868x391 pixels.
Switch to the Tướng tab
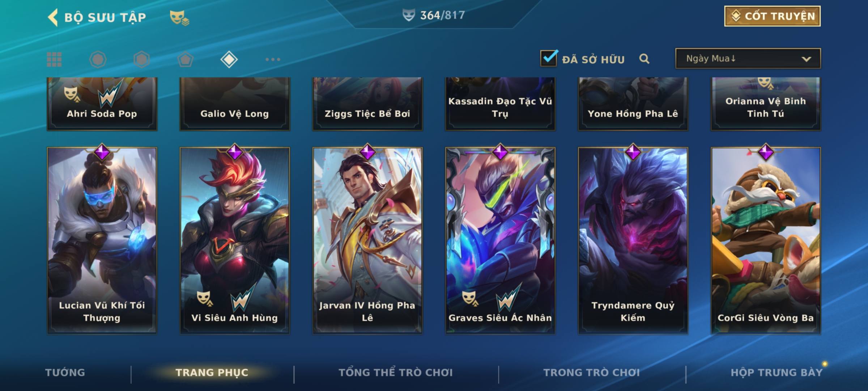coord(65,372)
